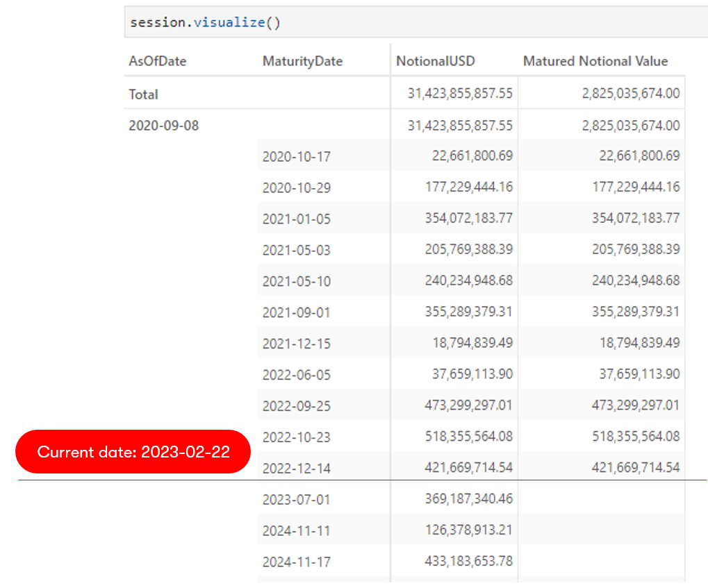Select maturity date 2024-11-11
708x588 pixels.
point(297,530)
